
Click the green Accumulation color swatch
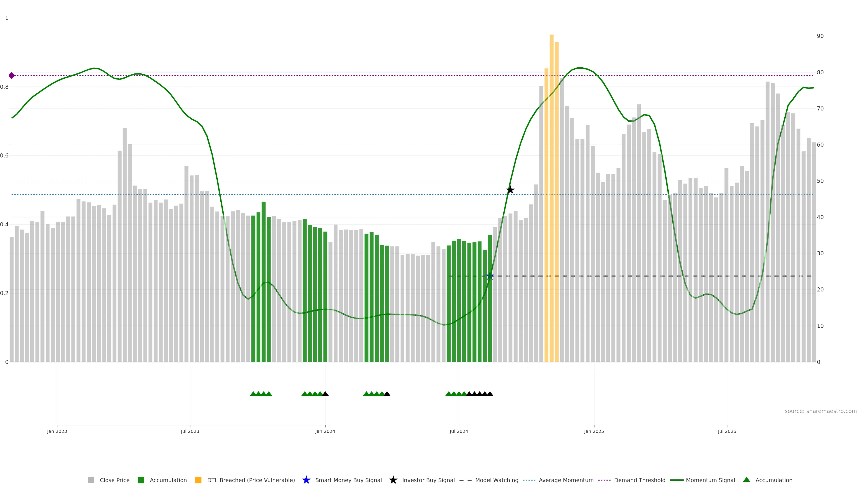tap(141, 480)
